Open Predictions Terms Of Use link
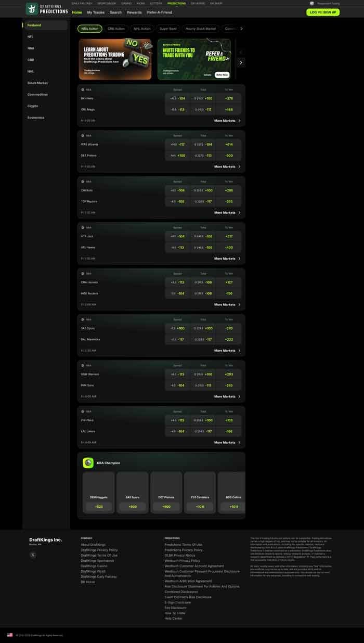 184,545
